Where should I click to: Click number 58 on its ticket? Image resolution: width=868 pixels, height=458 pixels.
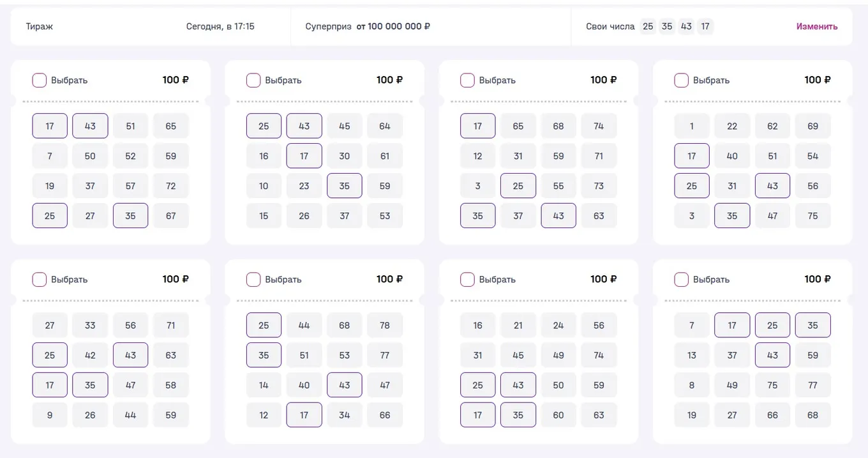point(171,385)
